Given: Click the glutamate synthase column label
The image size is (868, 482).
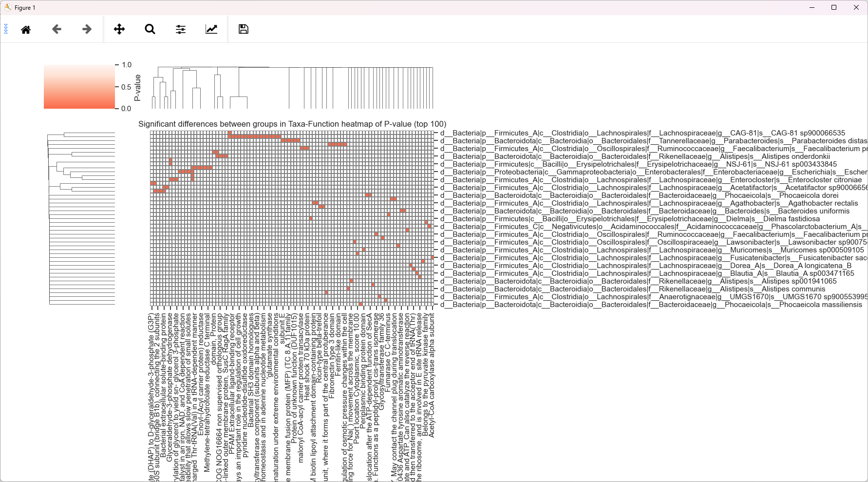Looking at the screenshot, I should 270,346.
